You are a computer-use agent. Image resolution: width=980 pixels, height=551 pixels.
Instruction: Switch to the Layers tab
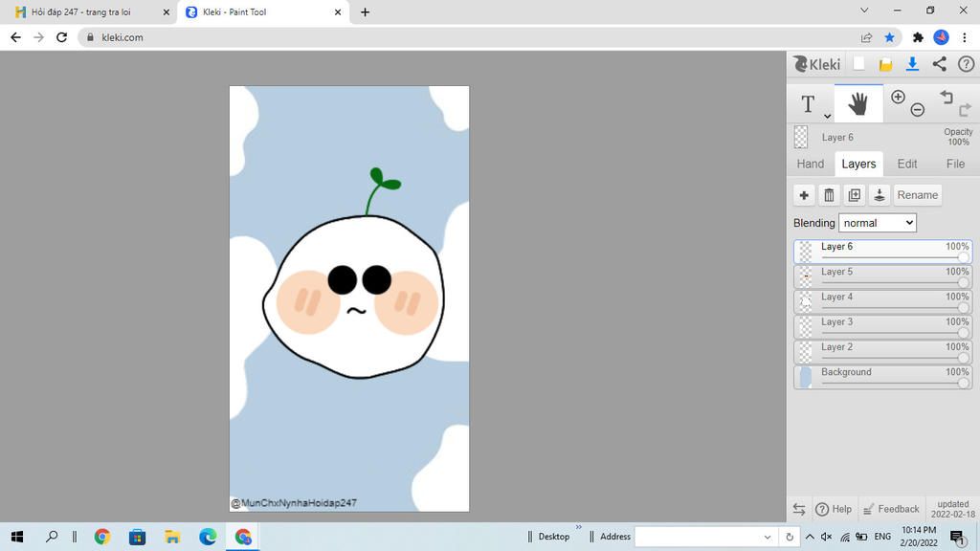click(x=858, y=164)
